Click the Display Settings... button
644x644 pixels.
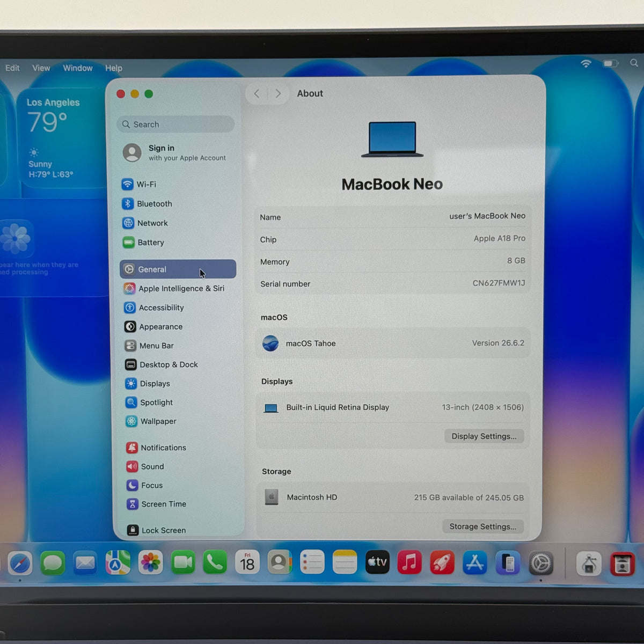point(484,436)
